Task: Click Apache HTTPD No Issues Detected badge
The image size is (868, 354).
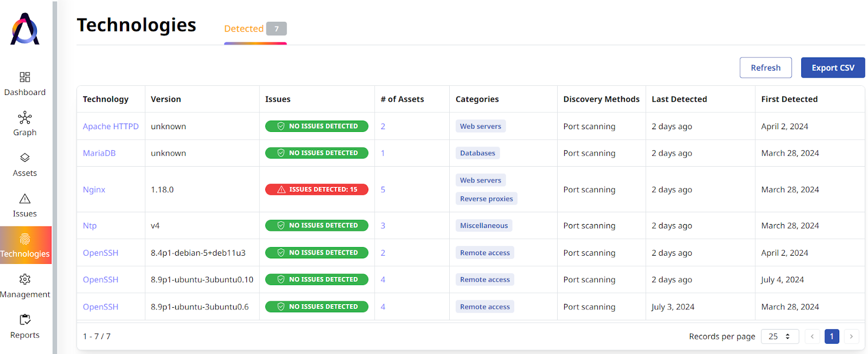Action: click(317, 126)
